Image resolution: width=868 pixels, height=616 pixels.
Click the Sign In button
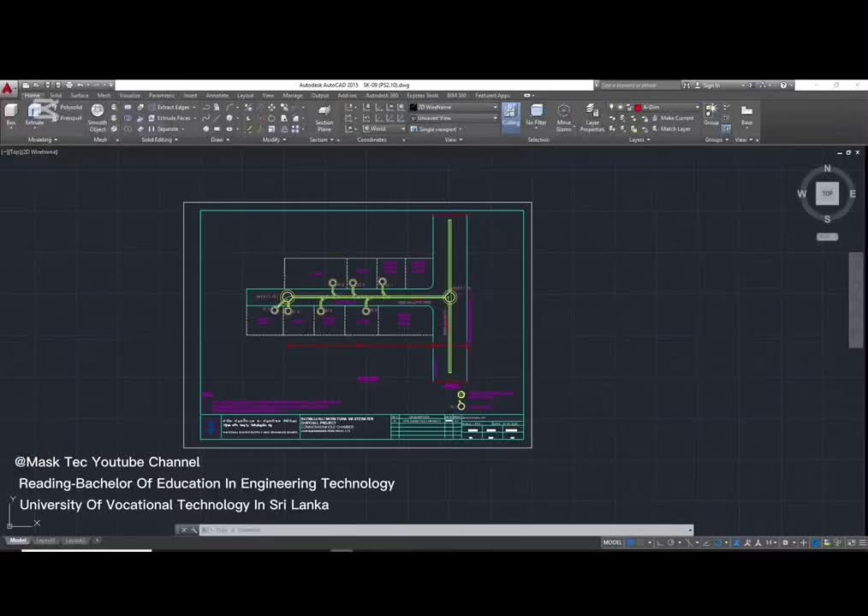pyautogui.click(x=710, y=86)
